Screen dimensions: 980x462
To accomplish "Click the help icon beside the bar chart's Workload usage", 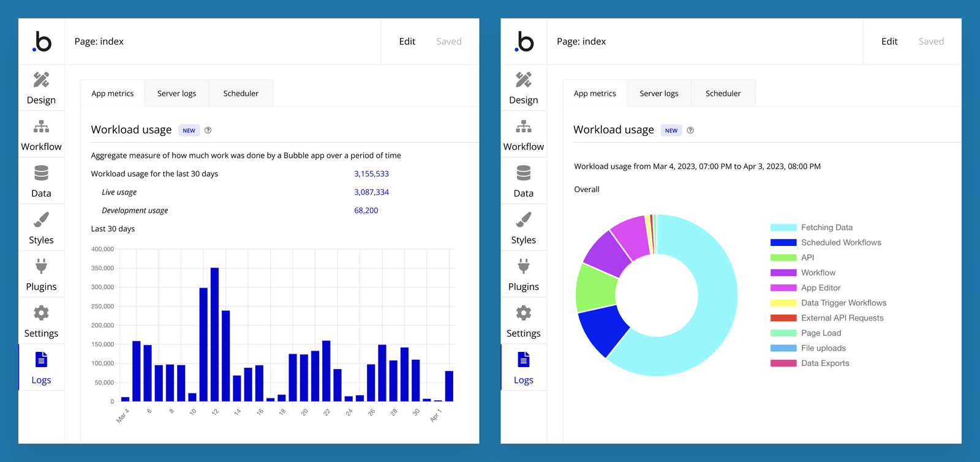I will [x=208, y=130].
